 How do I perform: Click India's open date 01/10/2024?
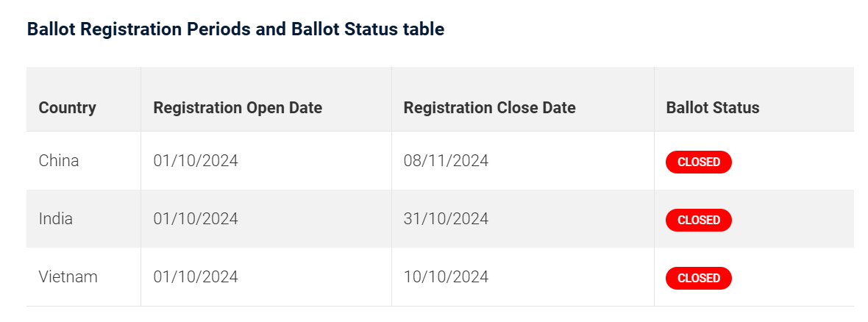(196, 219)
